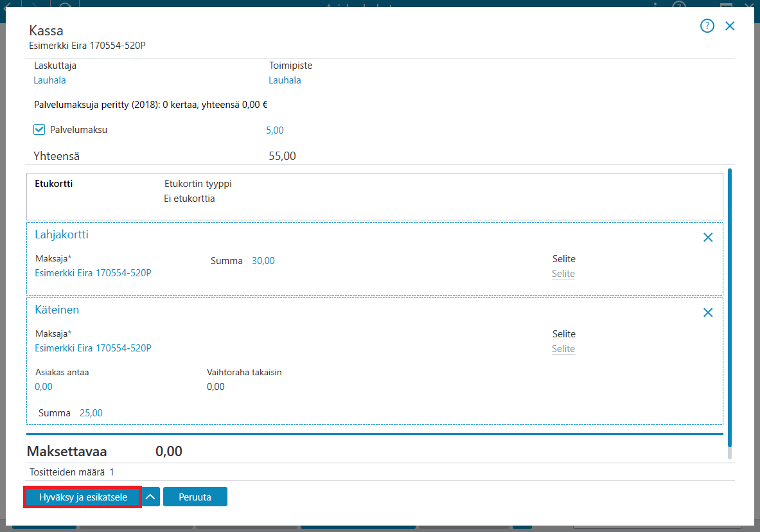
Task: Remove the Käteinen payment section
Action: (708, 312)
